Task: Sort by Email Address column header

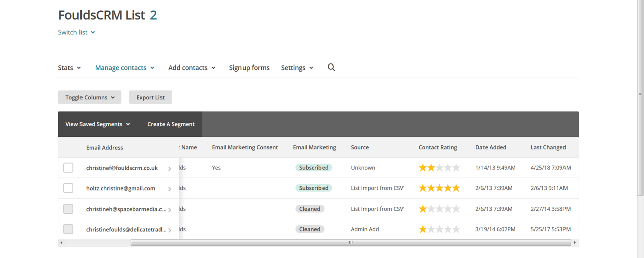Action: coord(105,147)
